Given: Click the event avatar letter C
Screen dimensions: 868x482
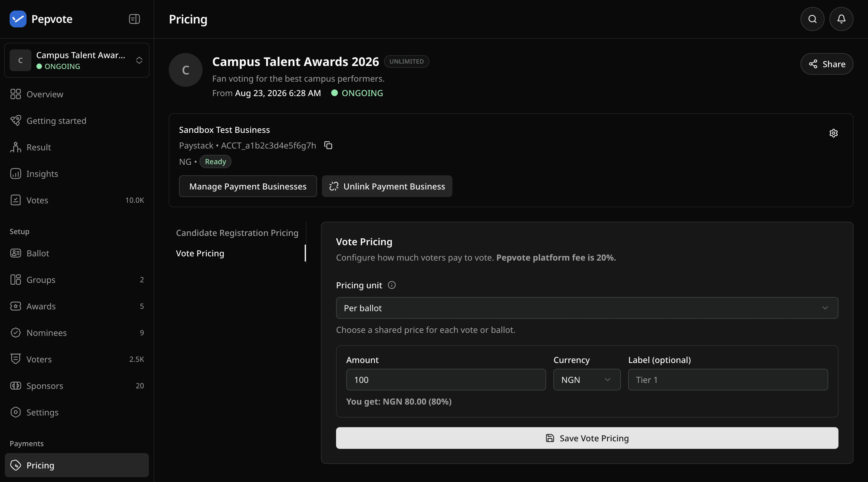Looking at the screenshot, I should [186, 70].
